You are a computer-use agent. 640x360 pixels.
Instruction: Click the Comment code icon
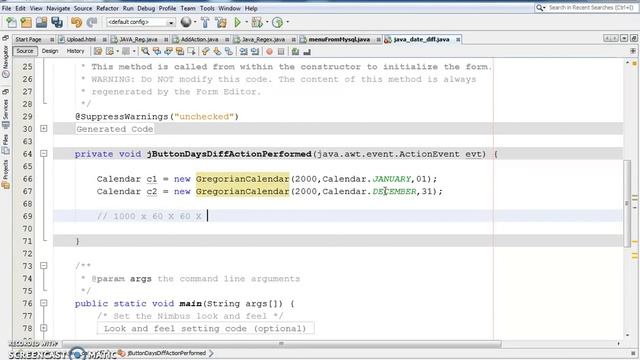click(295, 51)
